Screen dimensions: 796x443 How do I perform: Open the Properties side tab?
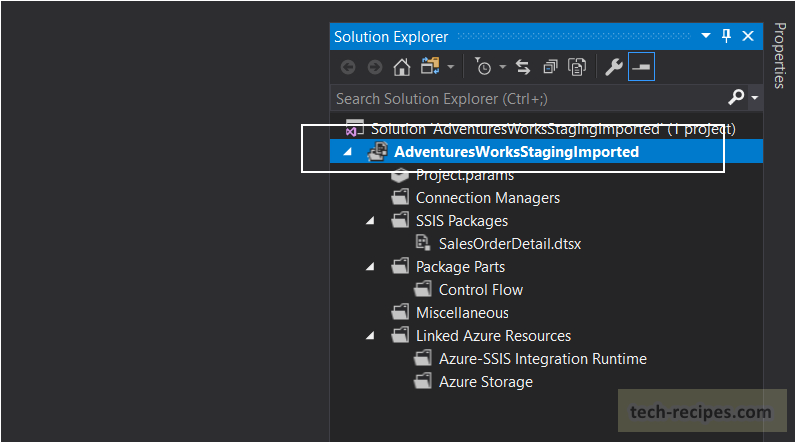coord(779,55)
